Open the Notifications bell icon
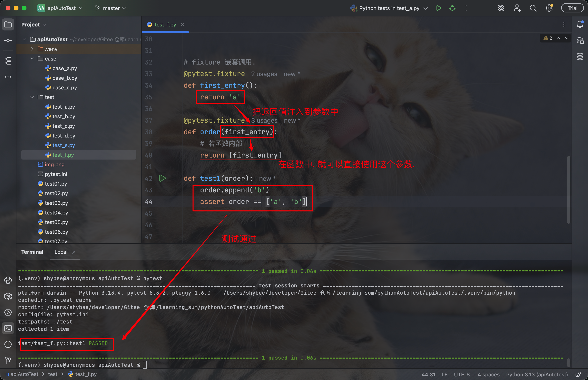Viewport: 588px width, 380px height. pyautogui.click(x=580, y=24)
